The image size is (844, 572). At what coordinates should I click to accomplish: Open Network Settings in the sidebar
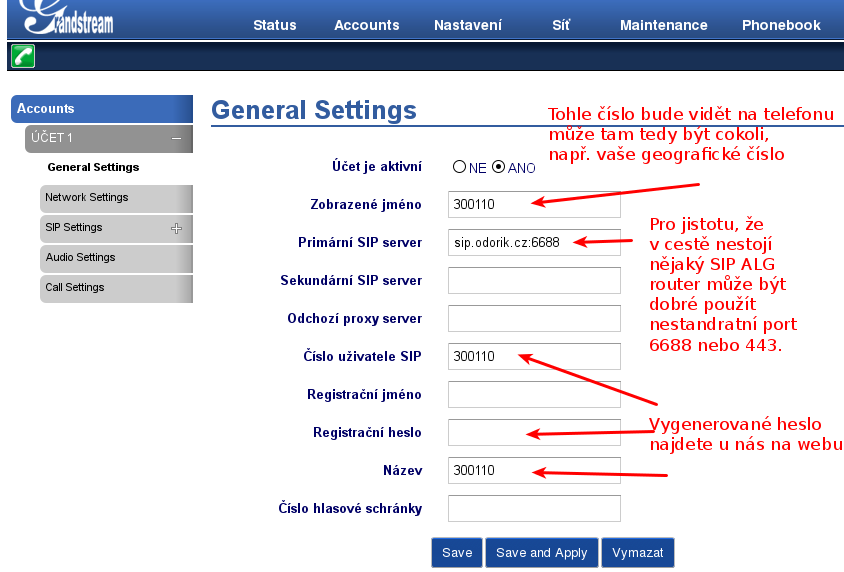(x=87, y=198)
